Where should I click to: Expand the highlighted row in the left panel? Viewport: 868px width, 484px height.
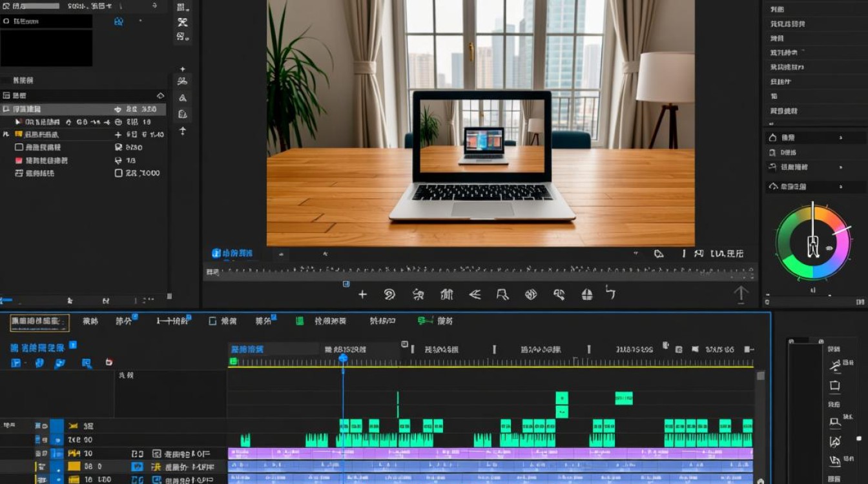click(6, 109)
